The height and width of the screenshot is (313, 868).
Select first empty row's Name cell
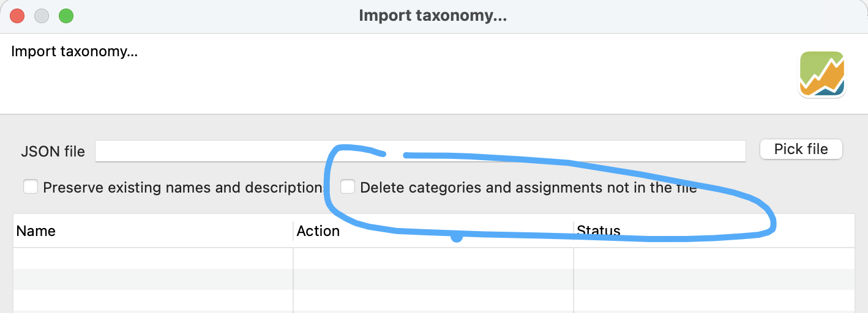[152, 259]
